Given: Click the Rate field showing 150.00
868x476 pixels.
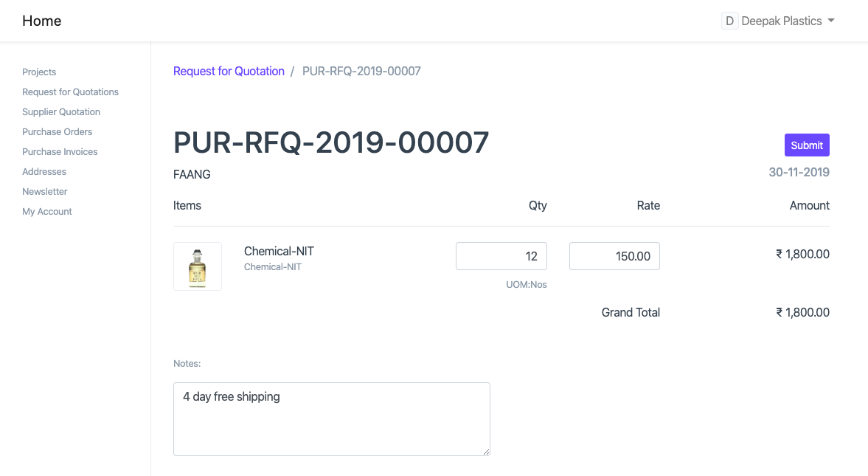Looking at the screenshot, I should click(x=614, y=255).
